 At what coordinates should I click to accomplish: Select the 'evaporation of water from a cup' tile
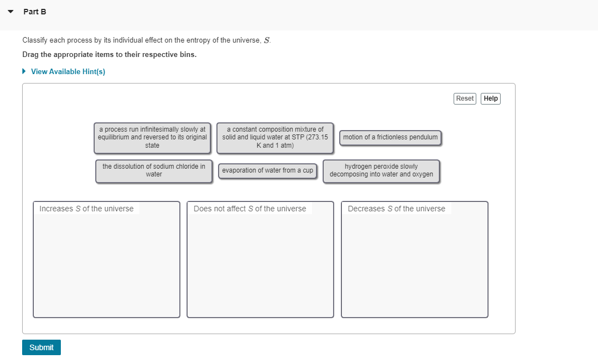point(267,171)
